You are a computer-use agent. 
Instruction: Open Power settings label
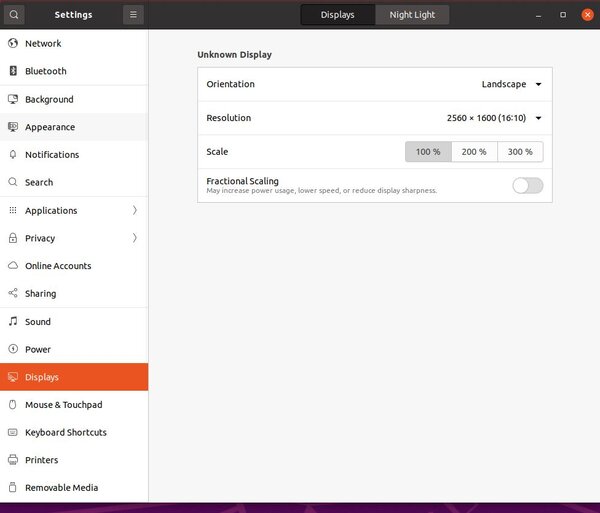38,349
